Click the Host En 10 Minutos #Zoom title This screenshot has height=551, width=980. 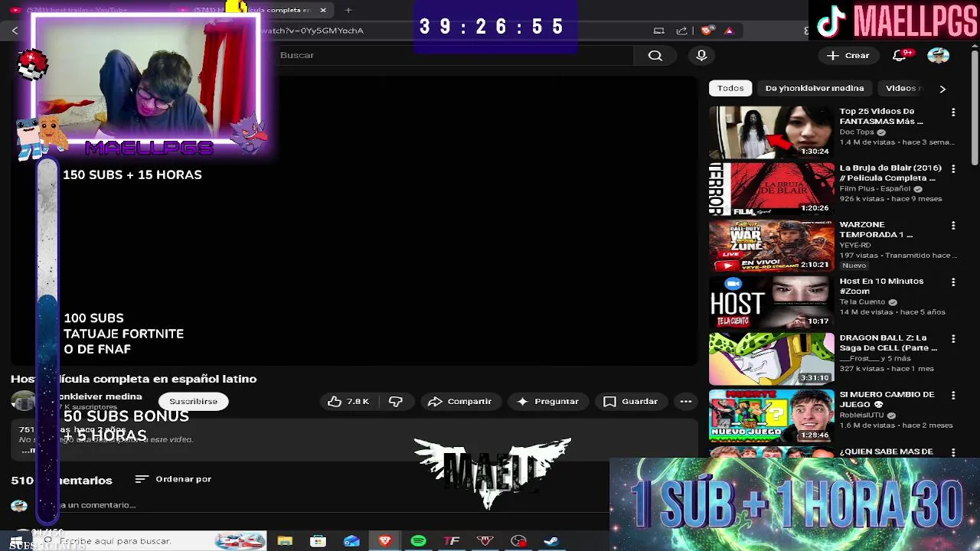pos(881,286)
